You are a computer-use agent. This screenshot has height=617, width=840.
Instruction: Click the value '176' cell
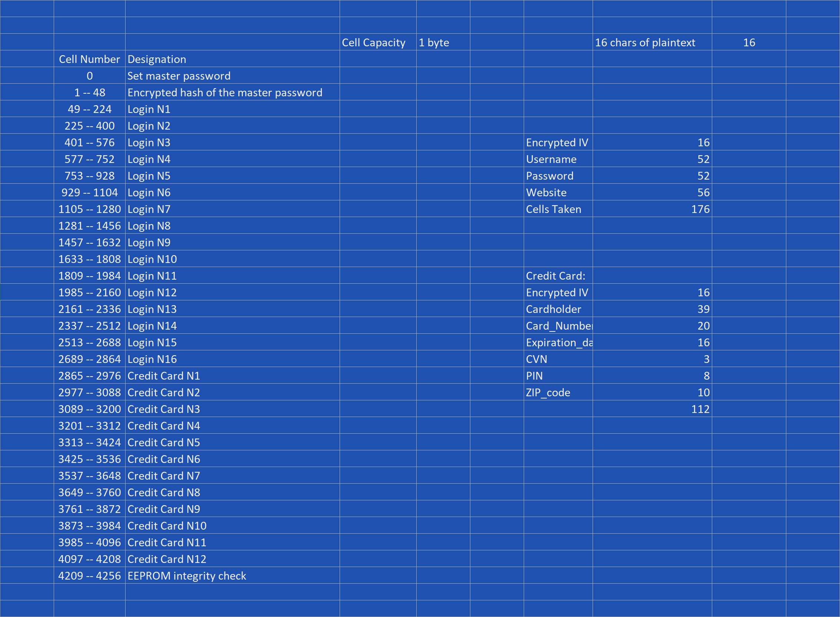652,209
